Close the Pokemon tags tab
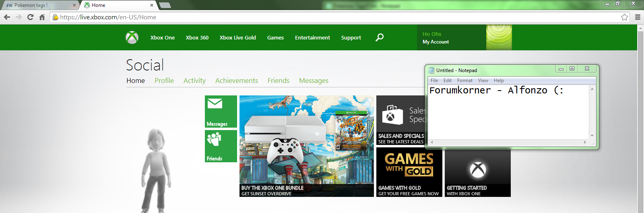 tap(74, 5)
